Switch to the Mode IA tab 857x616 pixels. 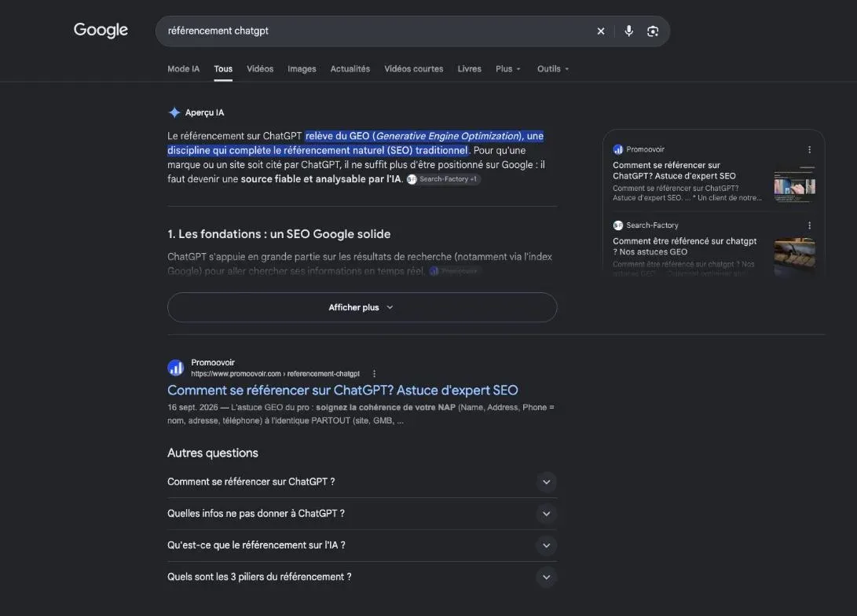183,69
